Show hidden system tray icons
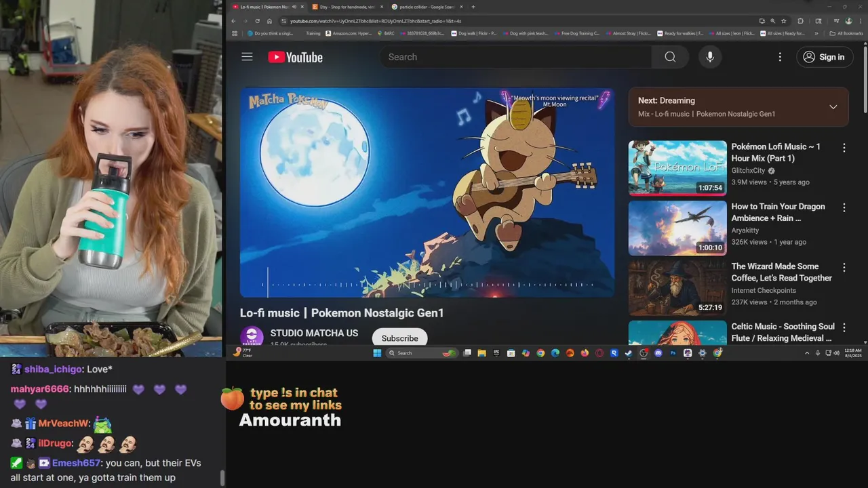868x488 pixels. tap(807, 353)
